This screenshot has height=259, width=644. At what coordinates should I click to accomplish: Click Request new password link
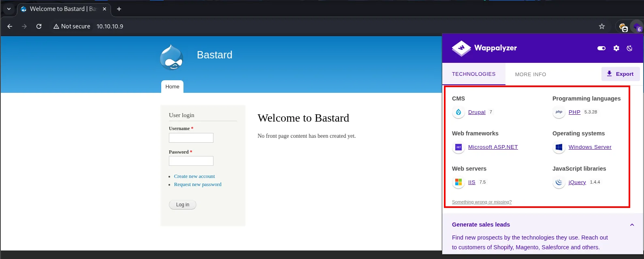[198, 184]
